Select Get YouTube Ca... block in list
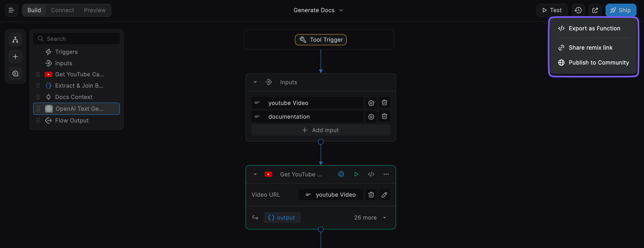Image resolution: width=644 pixels, height=248 pixels. point(77,74)
